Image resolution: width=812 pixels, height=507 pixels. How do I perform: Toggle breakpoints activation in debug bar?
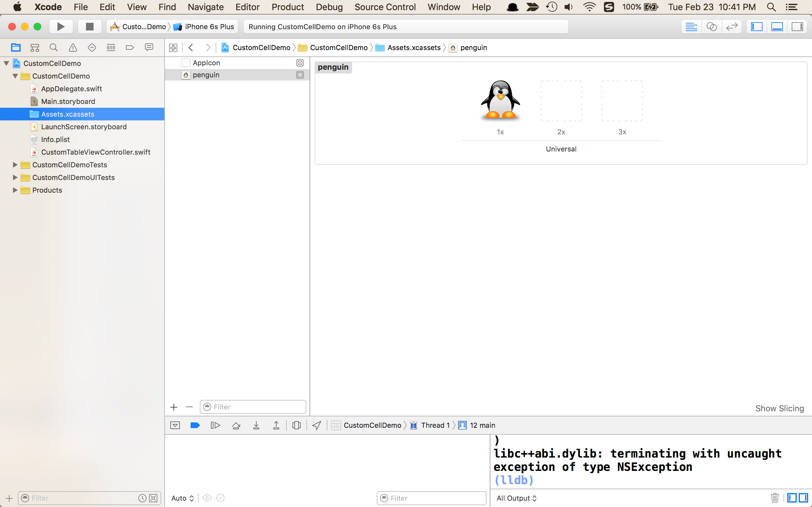(x=195, y=425)
